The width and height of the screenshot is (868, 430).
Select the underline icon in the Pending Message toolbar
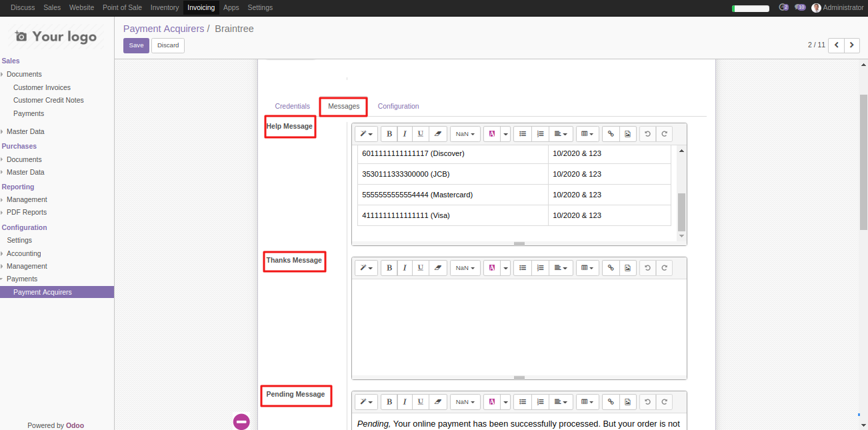pyautogui.click(x=420, y=401)
